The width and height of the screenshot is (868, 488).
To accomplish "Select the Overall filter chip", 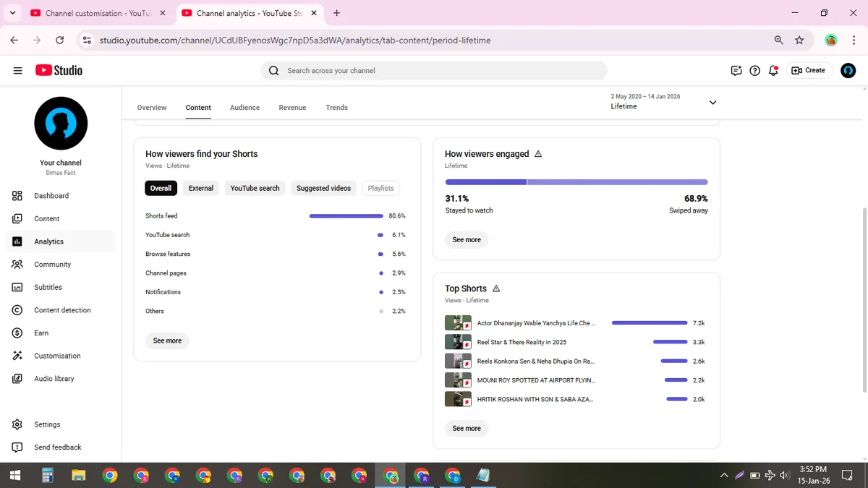I will [x=161, y=188].
